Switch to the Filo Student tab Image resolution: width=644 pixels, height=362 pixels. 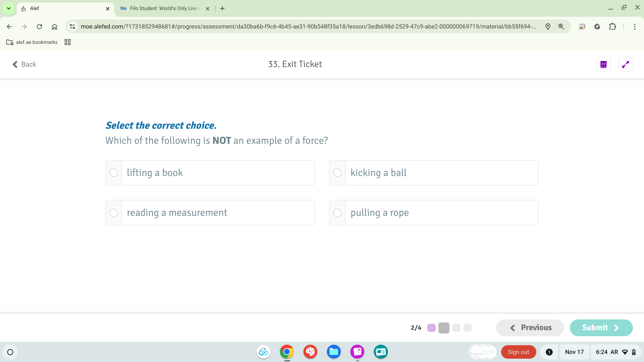point(161,8)
